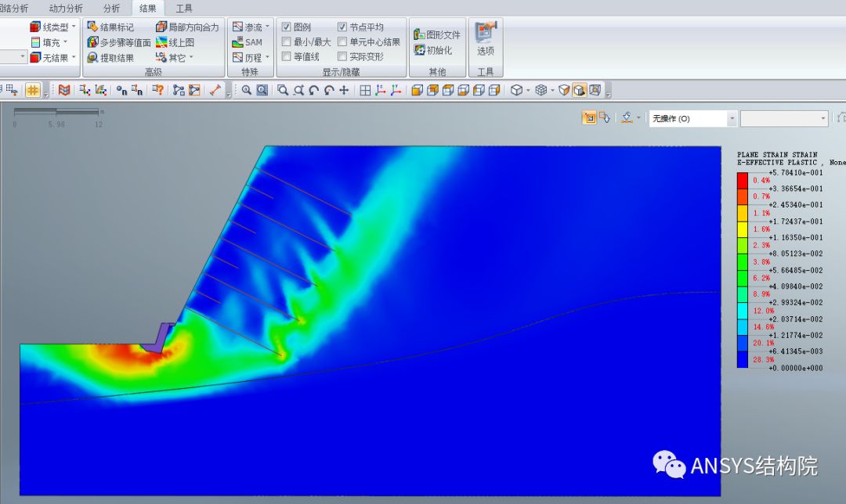Click the legend title PLANE STRAIN STRAIN

(x=777, y=155)
